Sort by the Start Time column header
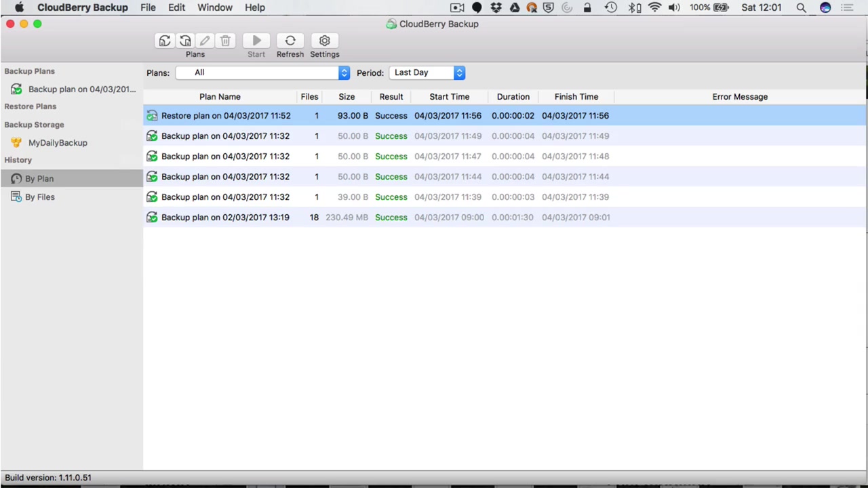Screen dimensions: 868x488 [x=449, y=97]
